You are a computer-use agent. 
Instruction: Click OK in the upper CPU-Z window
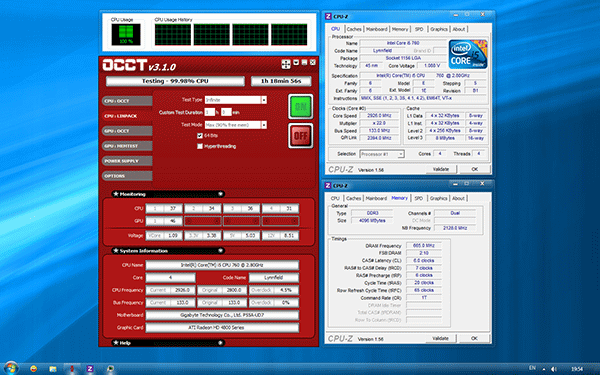point(474,169)
